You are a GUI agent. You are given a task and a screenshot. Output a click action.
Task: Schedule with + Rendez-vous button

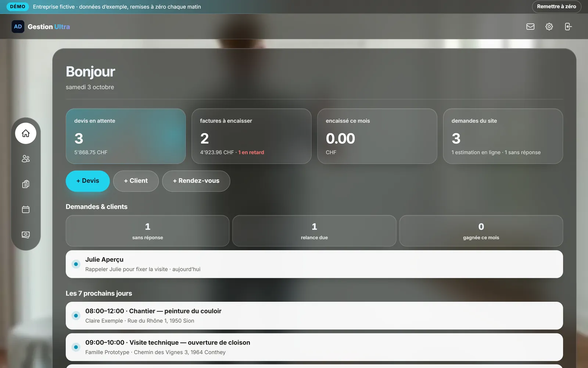(x=196, y=181)
